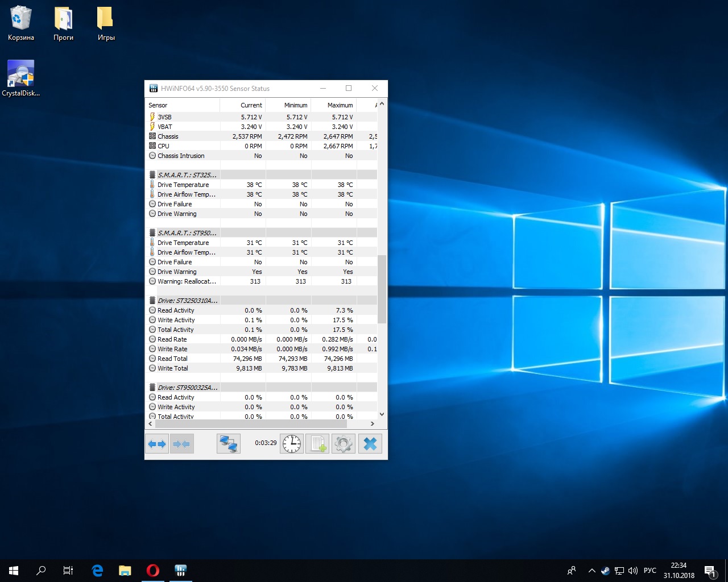Show hidden tray icons chevron

pos(591,571)
